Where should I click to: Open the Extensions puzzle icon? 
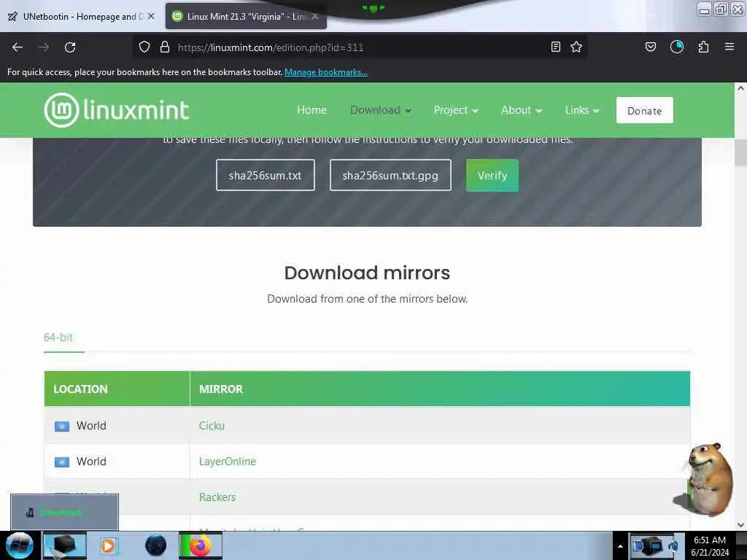(703, 47)
